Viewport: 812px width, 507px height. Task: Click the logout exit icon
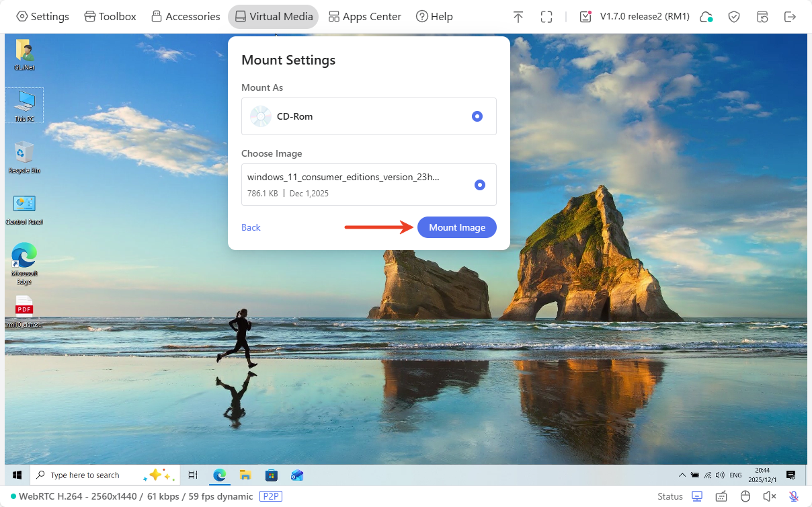790,17
